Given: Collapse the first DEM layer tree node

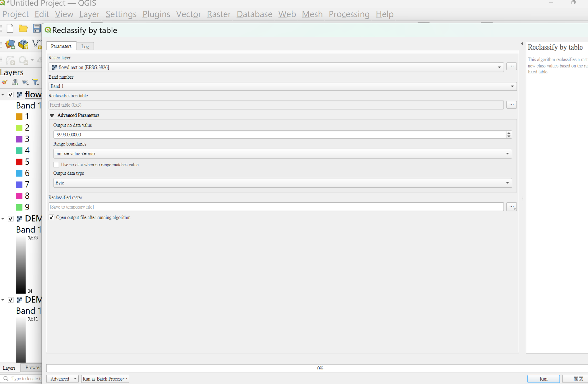Looking at the screenshot, I should tap(3, 219).
